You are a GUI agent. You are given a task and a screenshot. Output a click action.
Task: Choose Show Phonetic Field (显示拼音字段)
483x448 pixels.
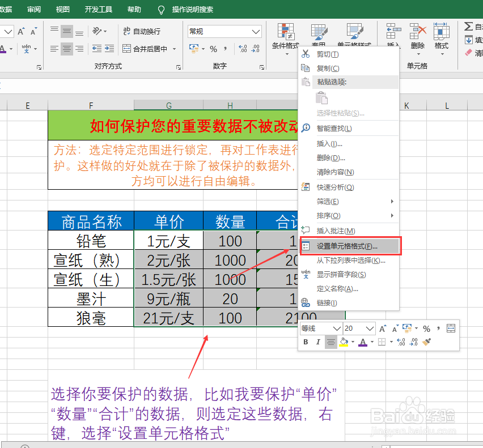pos(349,275)
